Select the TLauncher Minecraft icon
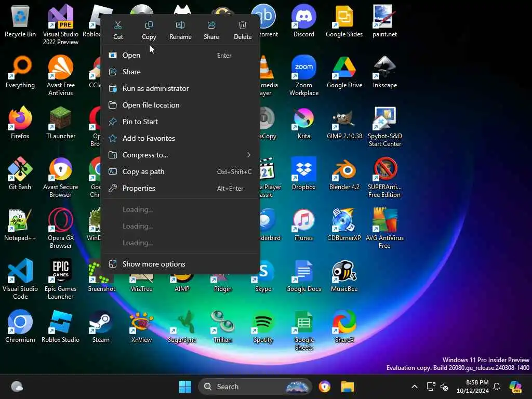 (61, 123)
